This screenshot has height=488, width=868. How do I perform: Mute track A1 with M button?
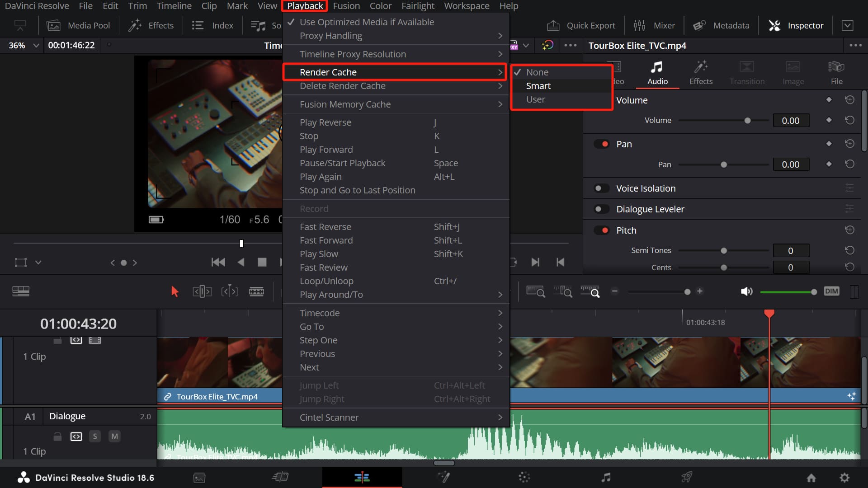[x=115, y=436]
